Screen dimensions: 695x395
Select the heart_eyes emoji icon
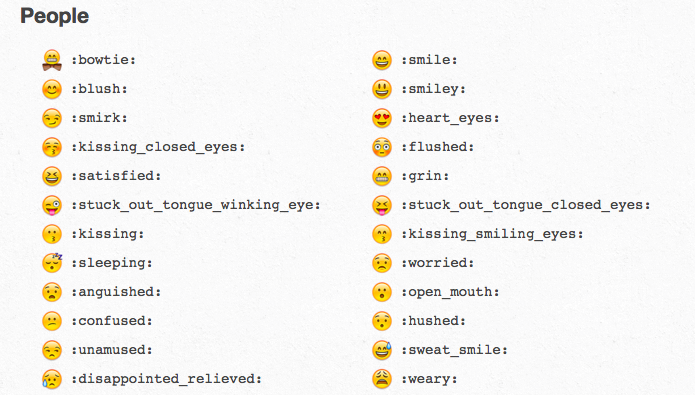(x=382, y=118)
